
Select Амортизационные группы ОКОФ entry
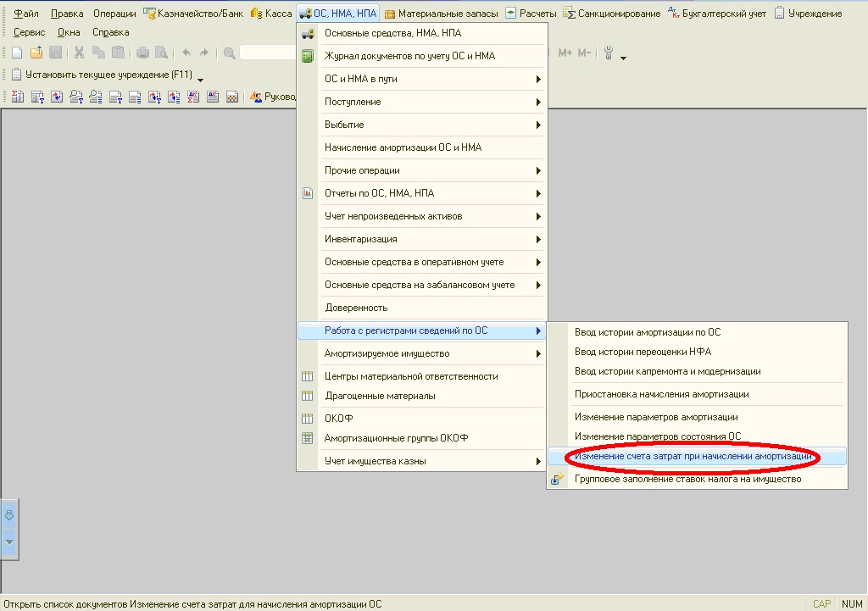[x=422, y=438]
